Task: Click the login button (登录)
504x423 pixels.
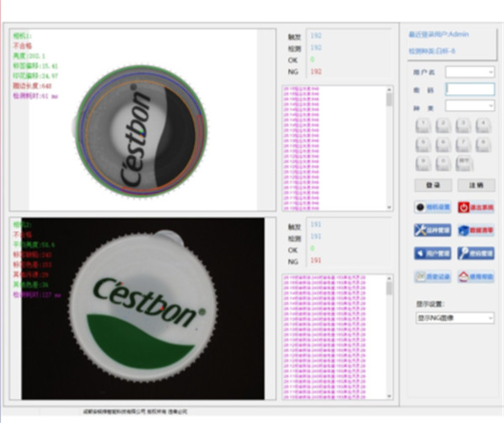Action: pyautogui.click(x=433, y=184)
